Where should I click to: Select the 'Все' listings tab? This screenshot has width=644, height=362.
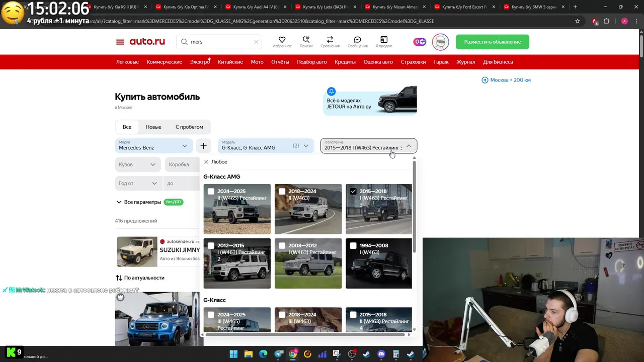[x=127, y=127]
